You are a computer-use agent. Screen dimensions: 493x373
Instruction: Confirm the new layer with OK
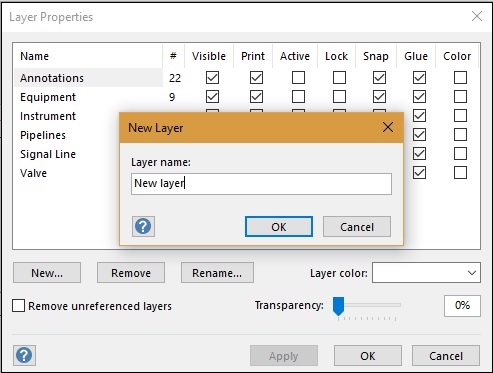[x=279, y=227]
